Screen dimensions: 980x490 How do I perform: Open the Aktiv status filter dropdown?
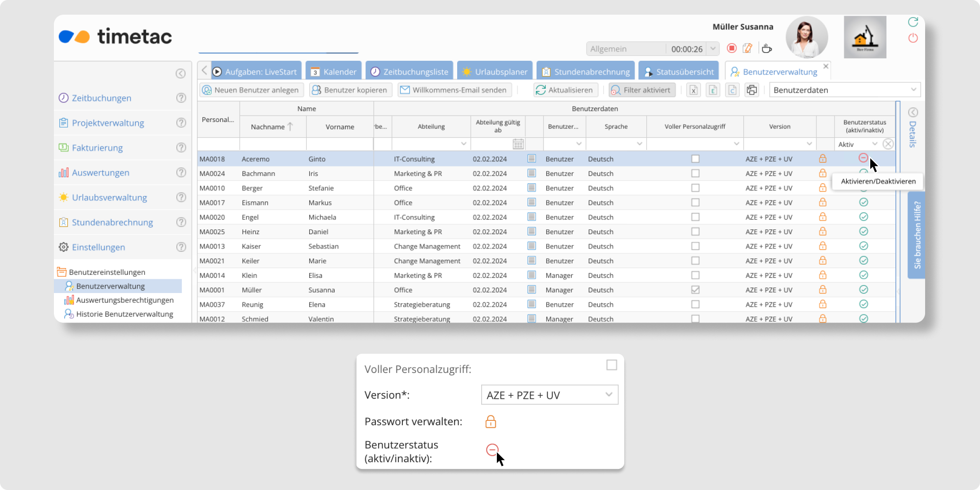click(875, 144)
